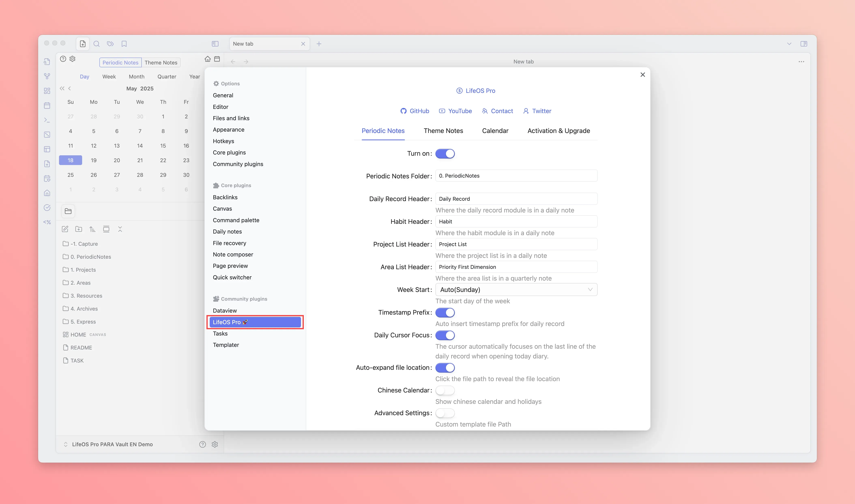The height and width of the screenshot is (504, 855).
Task: Open the GitHub link
Action: (415, 111)
